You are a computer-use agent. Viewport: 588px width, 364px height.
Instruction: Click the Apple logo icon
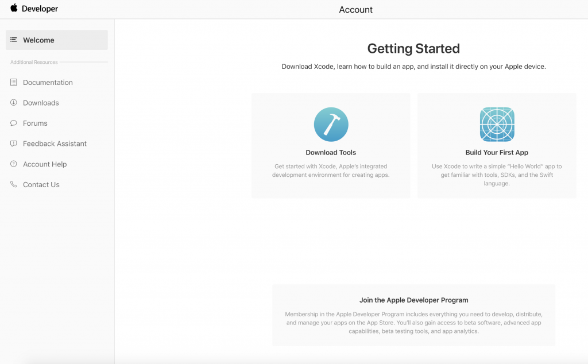(x=14, y=8)
